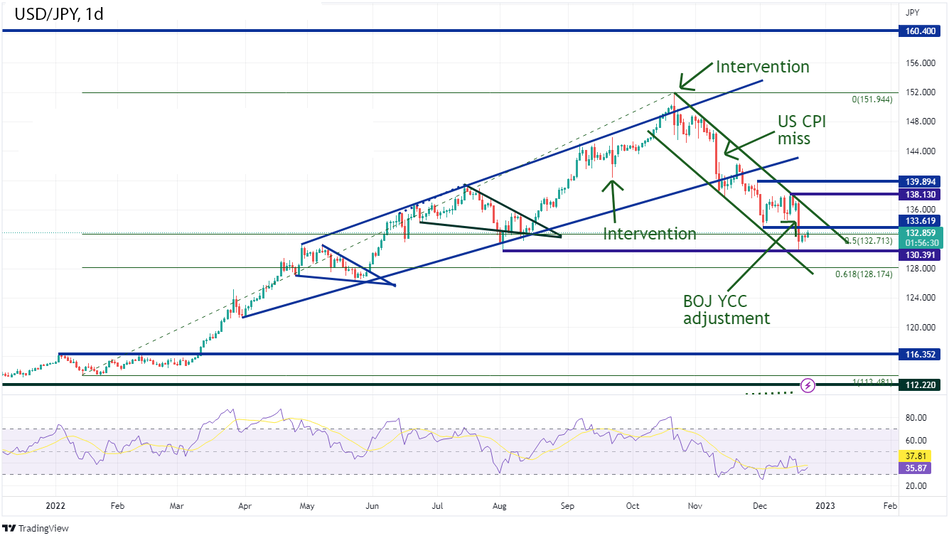
Task: Select the Fibonacci 0.5(132.713) label
Action: (869, 241)
